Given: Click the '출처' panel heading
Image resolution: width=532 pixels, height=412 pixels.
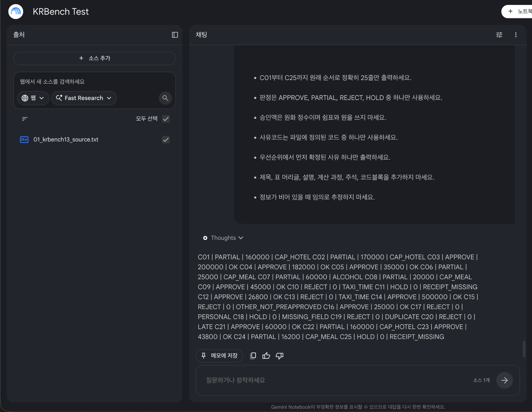Looking at the screenshot, I should click(19, 35).
